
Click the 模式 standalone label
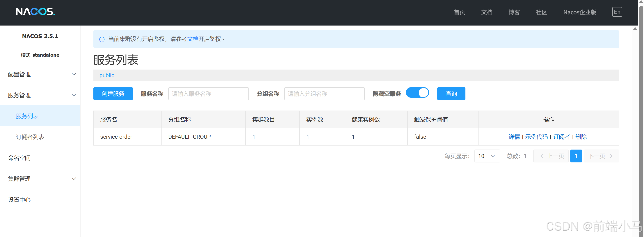pyautogui.click(x=40, y=55)
